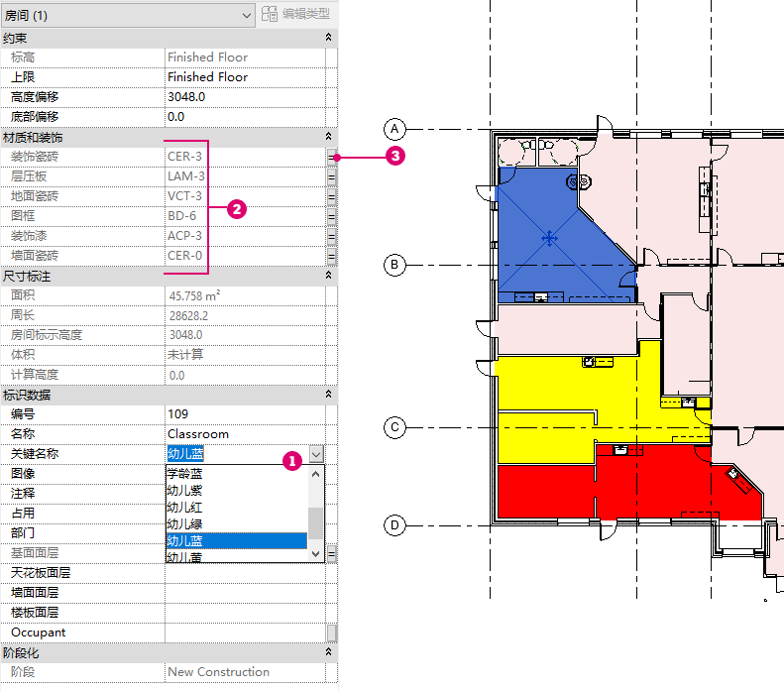Click grid bubble C in the plan
Screen dimensions: 784x691
[x=394, y=428]
